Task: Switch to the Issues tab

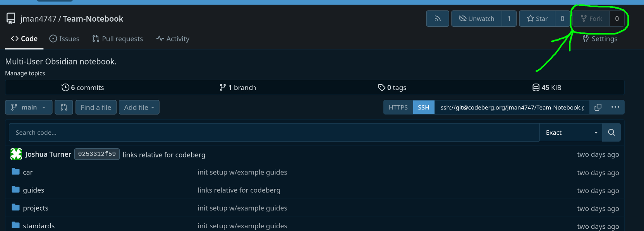Action: pos(64,39)
